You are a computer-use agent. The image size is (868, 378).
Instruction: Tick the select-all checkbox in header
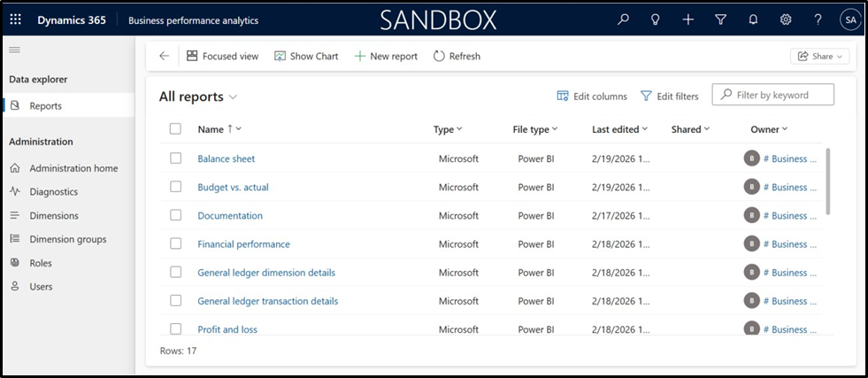(175, 129)
